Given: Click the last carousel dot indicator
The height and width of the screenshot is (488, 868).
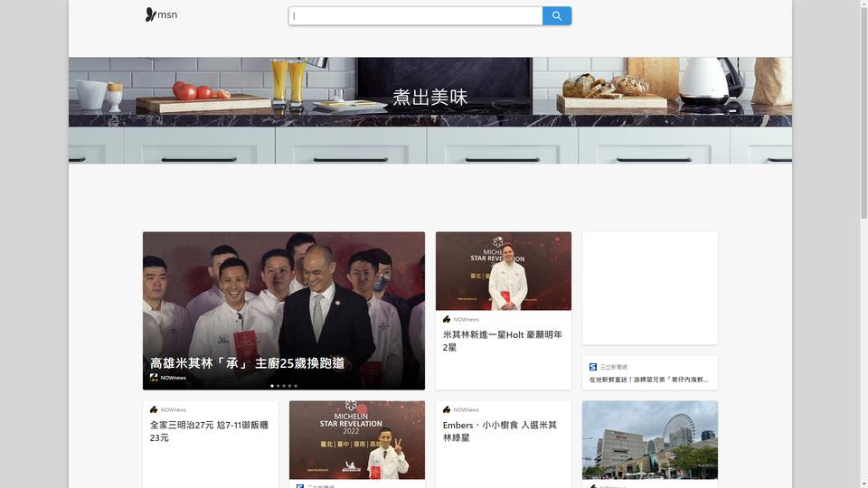Looking at the screenshot, I should point(296,386).
